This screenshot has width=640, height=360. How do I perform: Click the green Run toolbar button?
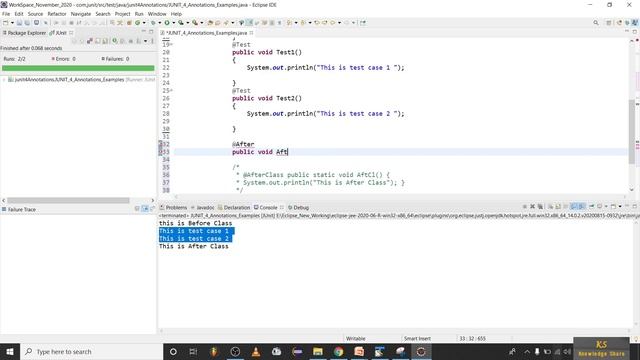(167, 23)
